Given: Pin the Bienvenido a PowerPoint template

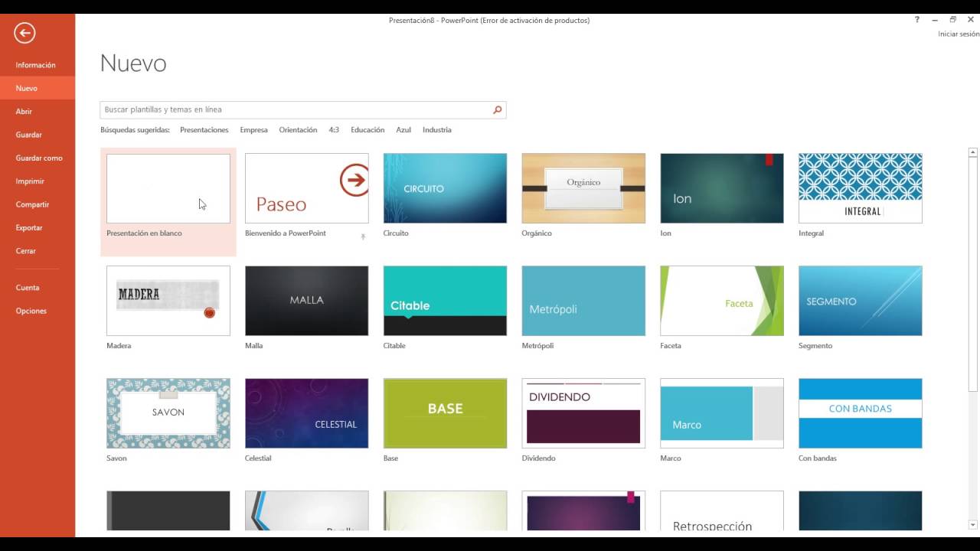Looking at the screenshot, I should click(x=363, y=236).
